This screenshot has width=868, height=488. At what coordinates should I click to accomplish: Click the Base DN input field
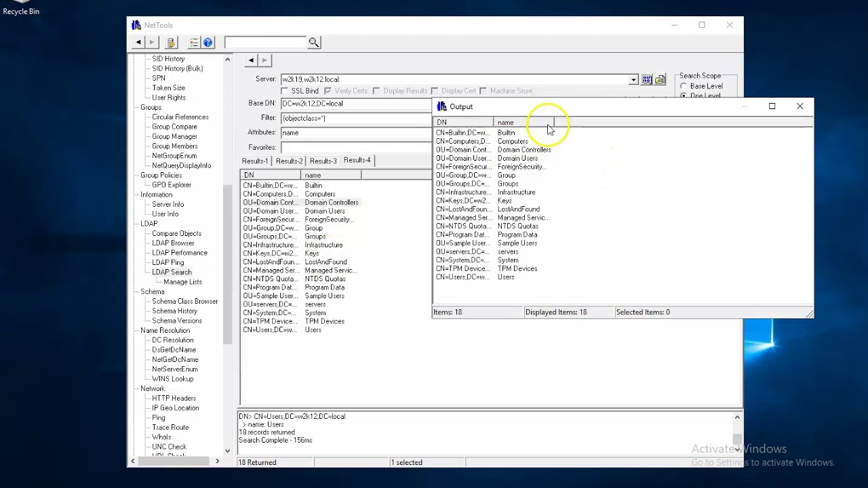point(355,104)
